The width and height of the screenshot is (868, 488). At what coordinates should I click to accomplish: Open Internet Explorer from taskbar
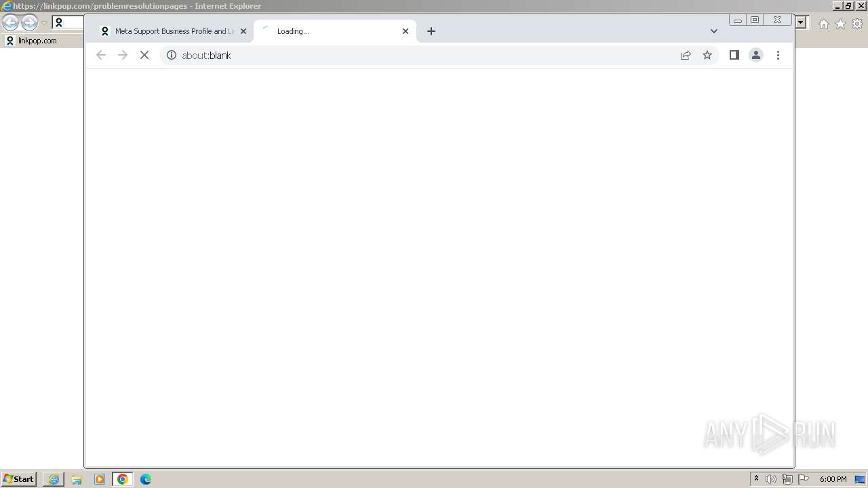point(54,479)
